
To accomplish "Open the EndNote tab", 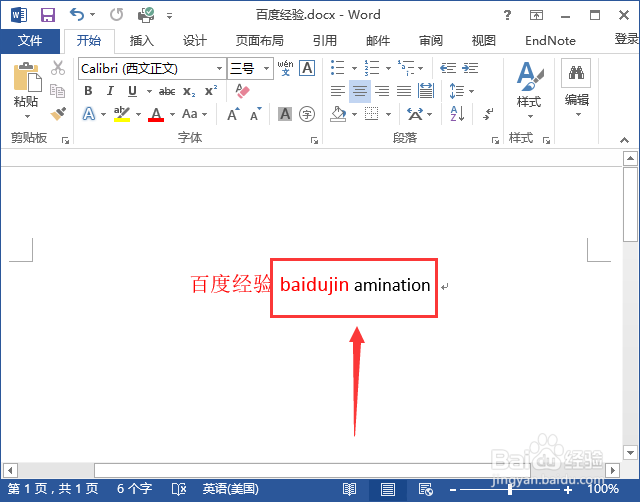I will click(x=550, y=40).
